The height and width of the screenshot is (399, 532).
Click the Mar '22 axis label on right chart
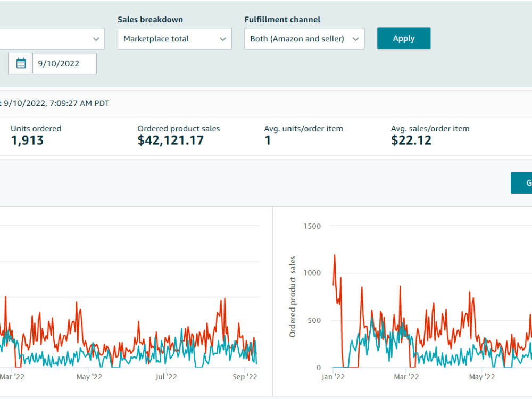pos(406,377)
